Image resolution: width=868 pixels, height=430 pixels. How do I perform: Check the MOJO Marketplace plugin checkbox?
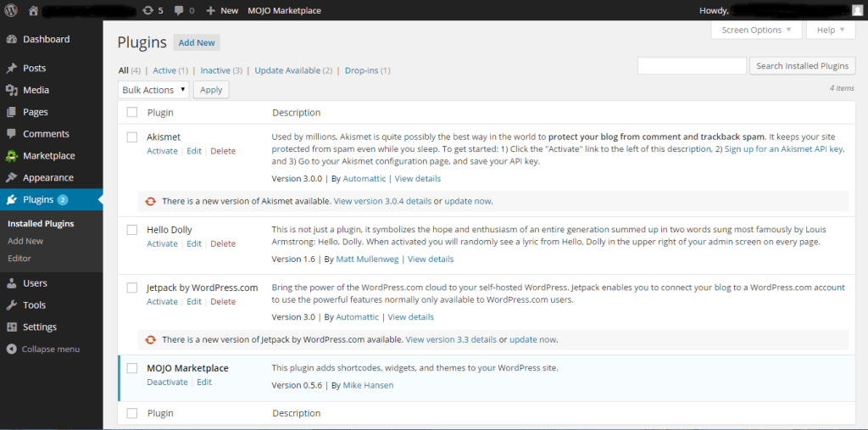point(131,368)
